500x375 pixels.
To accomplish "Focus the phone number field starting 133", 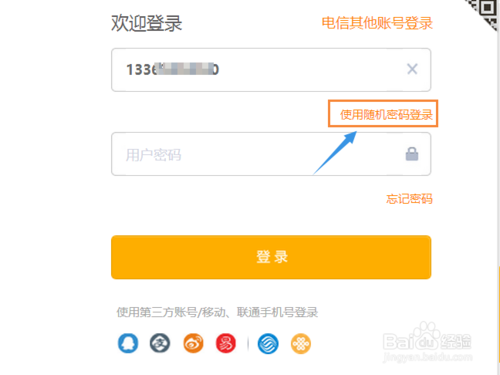I will pos(271,70).
